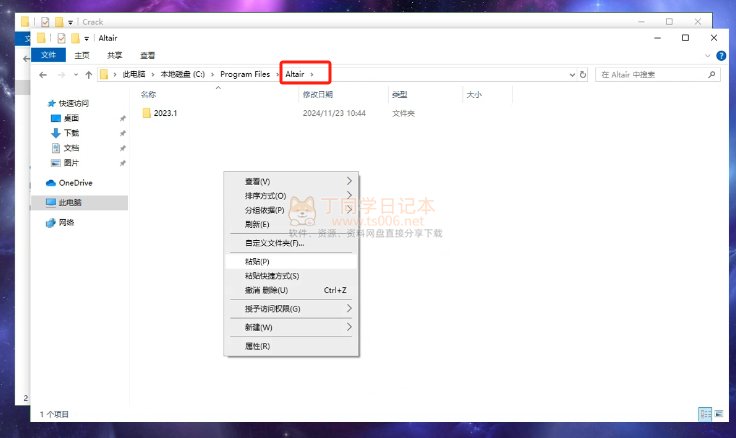Select 网络 in the navigation pane
Viewport: 736px width, 438px height.
[66, 223]
